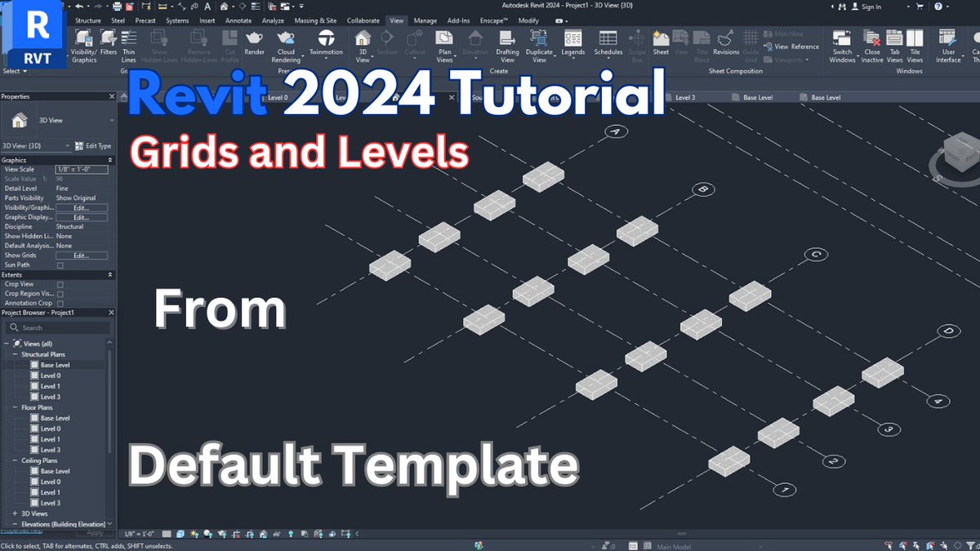This screenshot has height=551, width=980.
Task: Launch the Render tool
Action: [254, 42]
